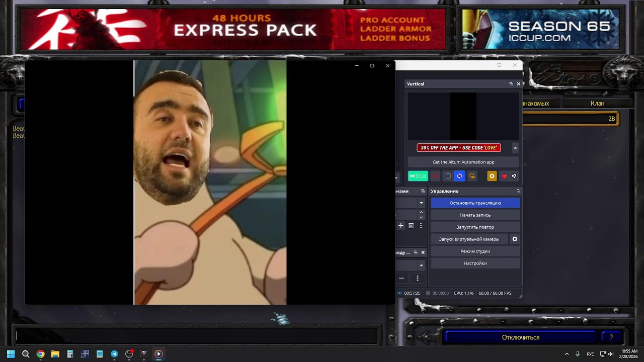
Task: Click the microphone tray icon
Action: click(x=578, y=354)
